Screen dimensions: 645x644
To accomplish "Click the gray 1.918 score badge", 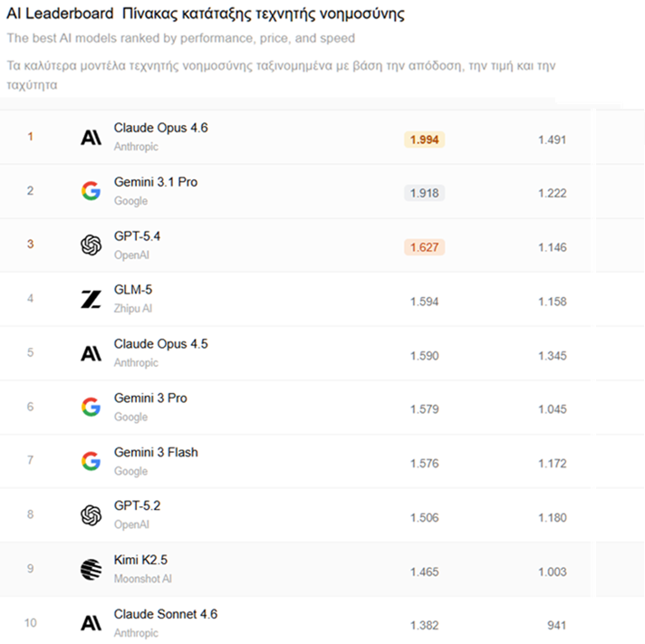I will (424, 193).
